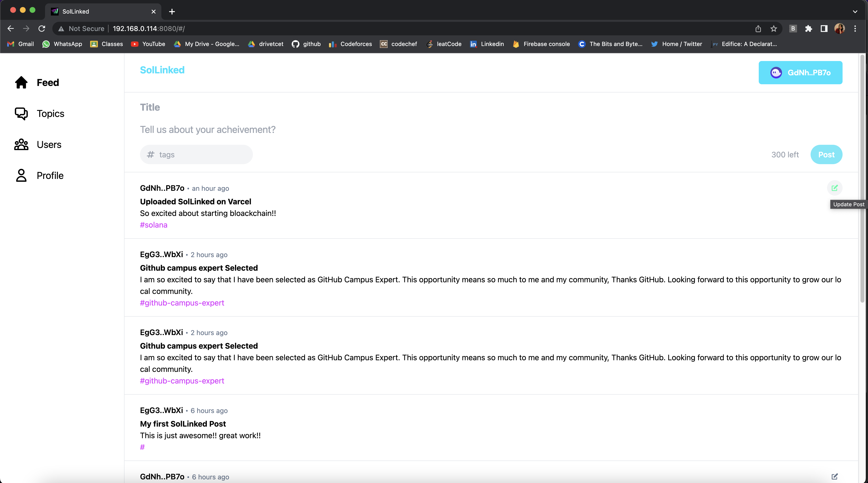868x483 pixels.
Task: Click the Post button
Action: (x=826, y=155)
